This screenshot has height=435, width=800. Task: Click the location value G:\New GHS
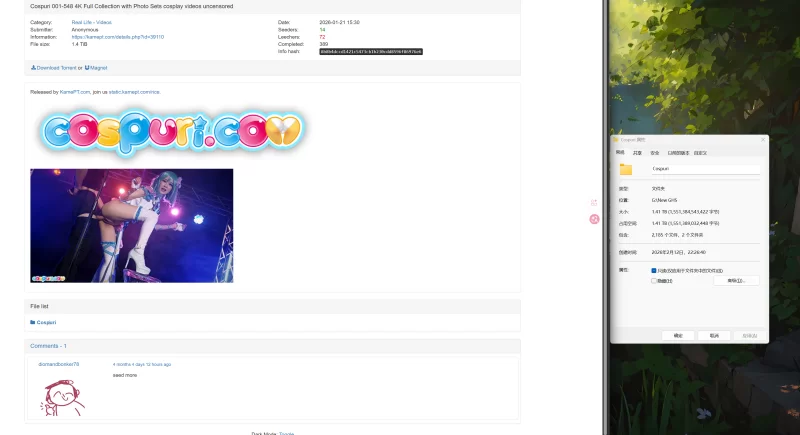[x=664, y=200]
